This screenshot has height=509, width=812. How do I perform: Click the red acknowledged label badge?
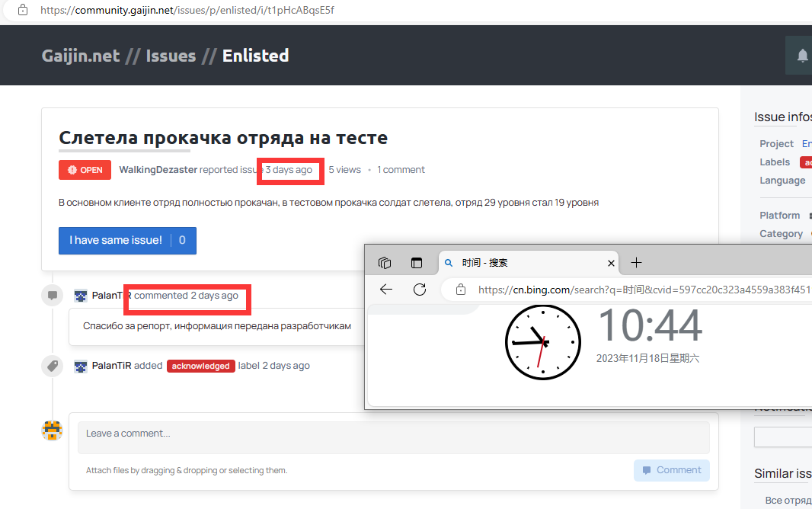201,366
